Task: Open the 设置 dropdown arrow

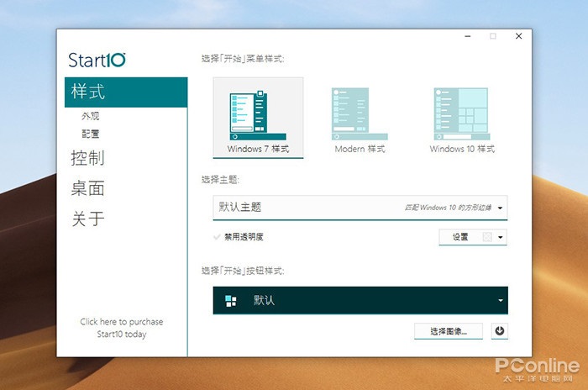Action: (501, 237)
